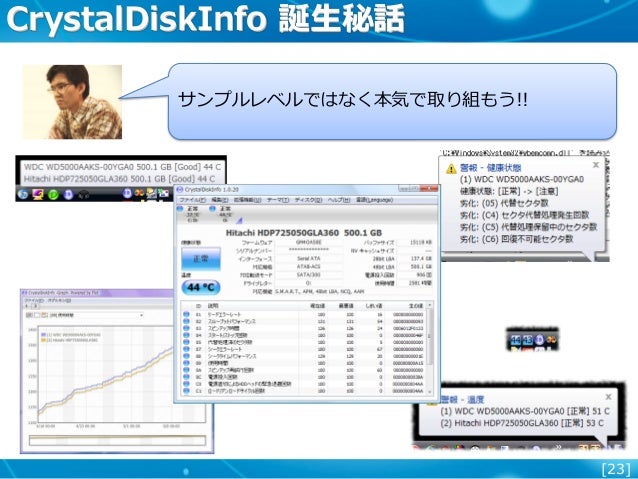Click the WDC legend entry in the graph
This screenshot has height=479, width=638.
[70, 335]
